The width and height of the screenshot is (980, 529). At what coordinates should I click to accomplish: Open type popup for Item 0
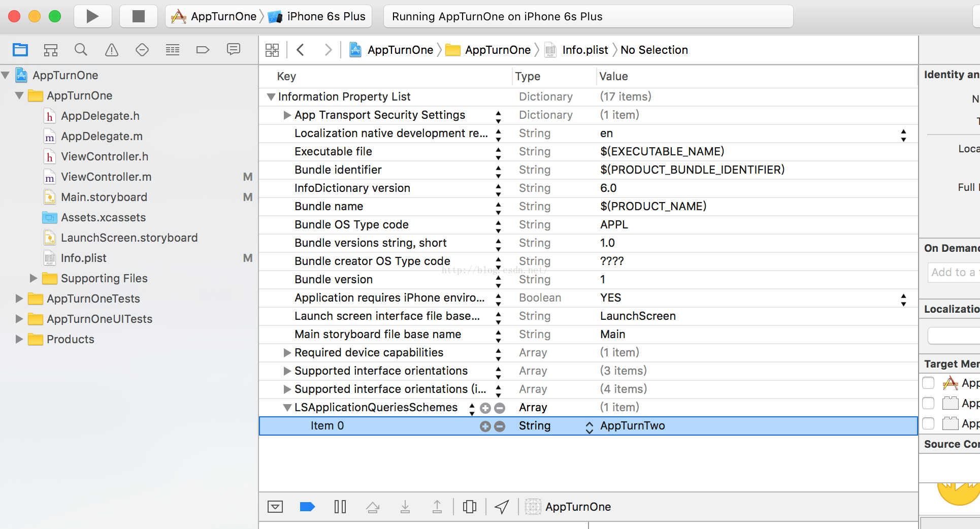coord(589,427)
